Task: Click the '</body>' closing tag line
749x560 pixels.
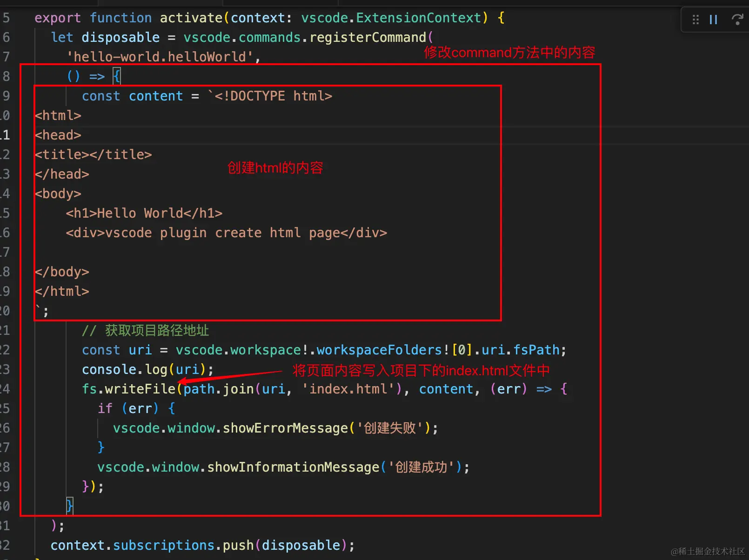Action: (x=62, y=272)
